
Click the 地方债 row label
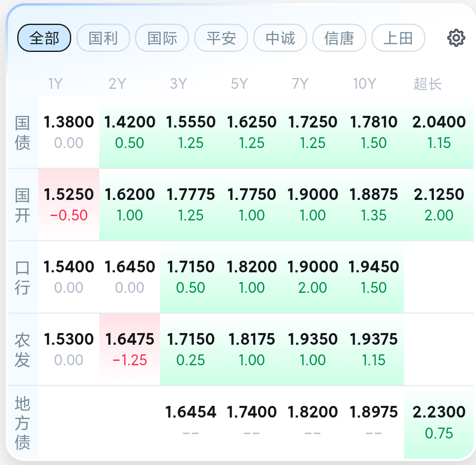(x=23, y=422)
